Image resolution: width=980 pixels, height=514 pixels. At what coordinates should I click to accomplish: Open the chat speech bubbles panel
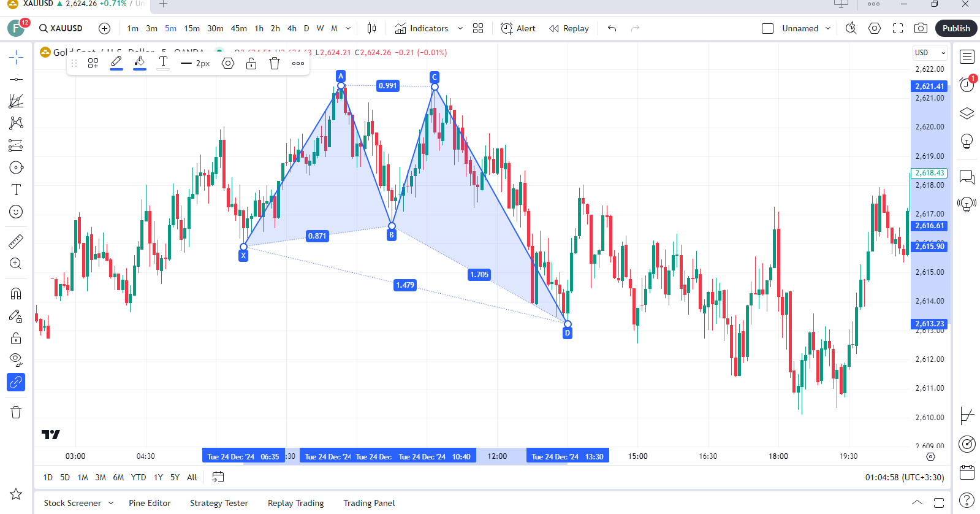point(967,177)
